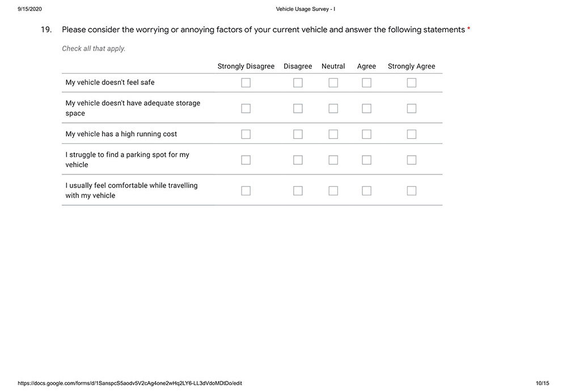The image size is (567, 392).
Task: Click the question 19 title text
Action: pos(263,29)
